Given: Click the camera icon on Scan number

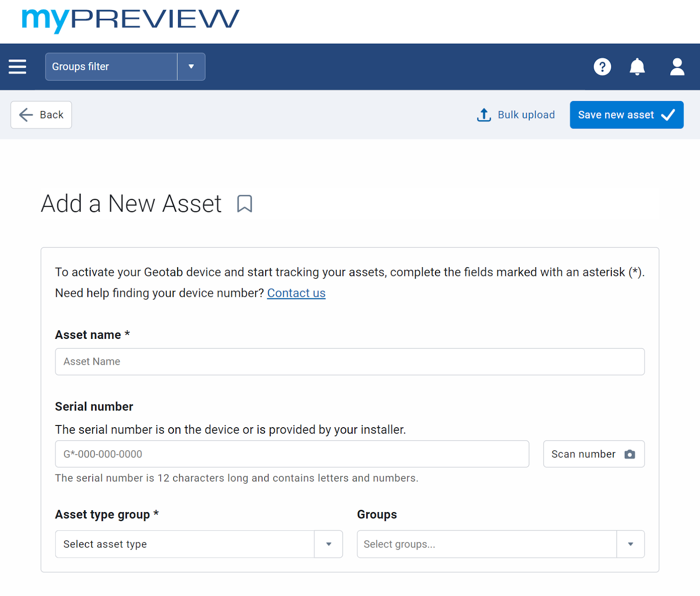Looking at the screenshot, I should pos(630,454).
